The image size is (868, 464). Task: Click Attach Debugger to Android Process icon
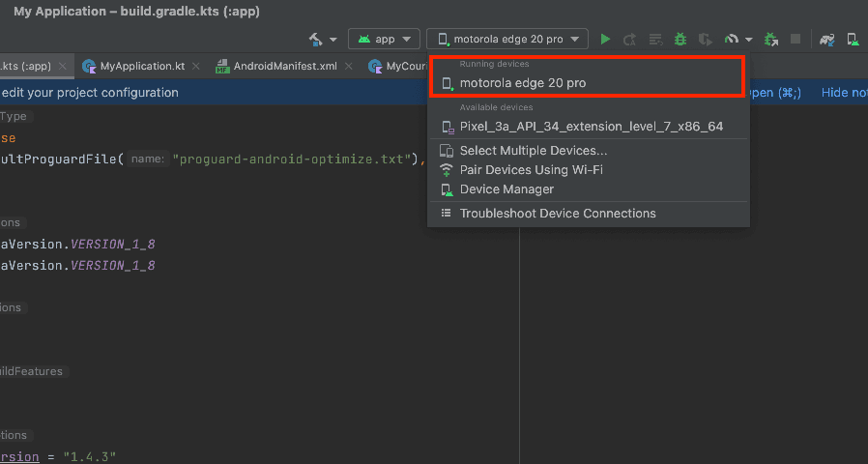click(x=771, y=40)
